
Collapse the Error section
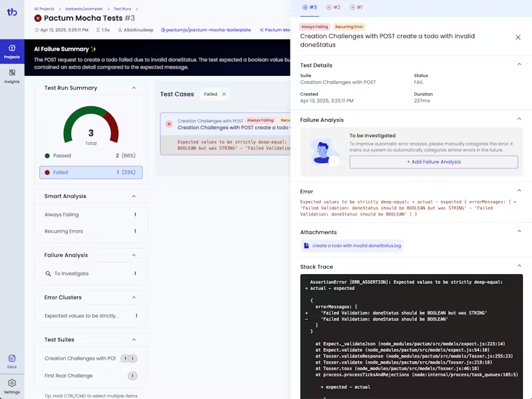tap(519, 191)
